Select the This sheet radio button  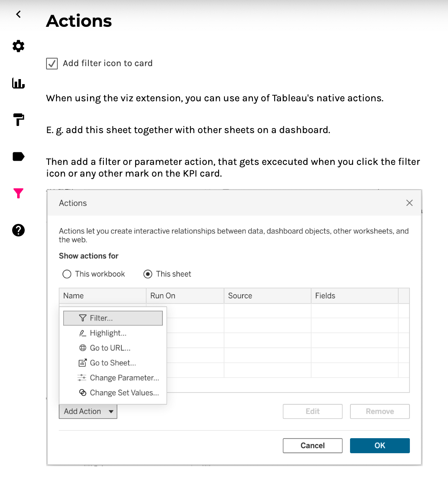148,274
